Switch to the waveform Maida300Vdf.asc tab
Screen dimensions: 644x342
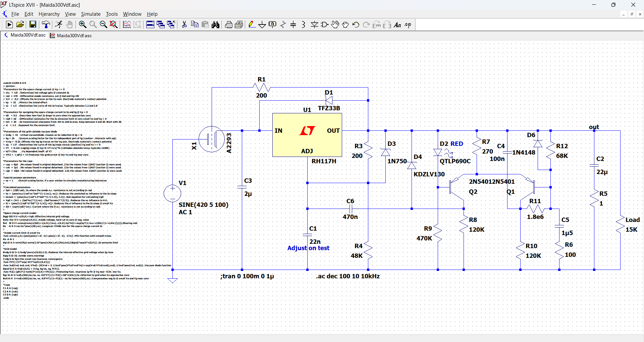71,36
